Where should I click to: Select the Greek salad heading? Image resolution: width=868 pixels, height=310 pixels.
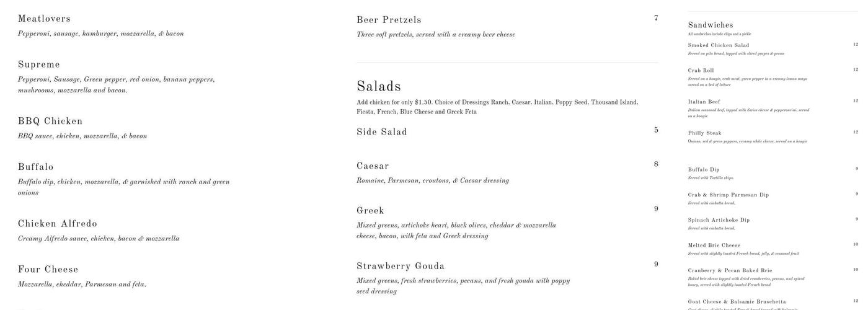[x=370, y=211]
